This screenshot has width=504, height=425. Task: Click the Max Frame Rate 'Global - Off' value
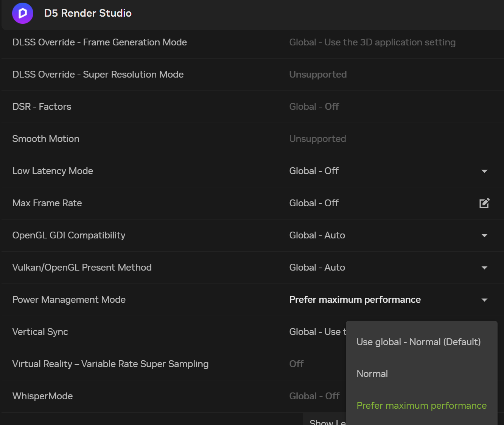tap(314, 203)
